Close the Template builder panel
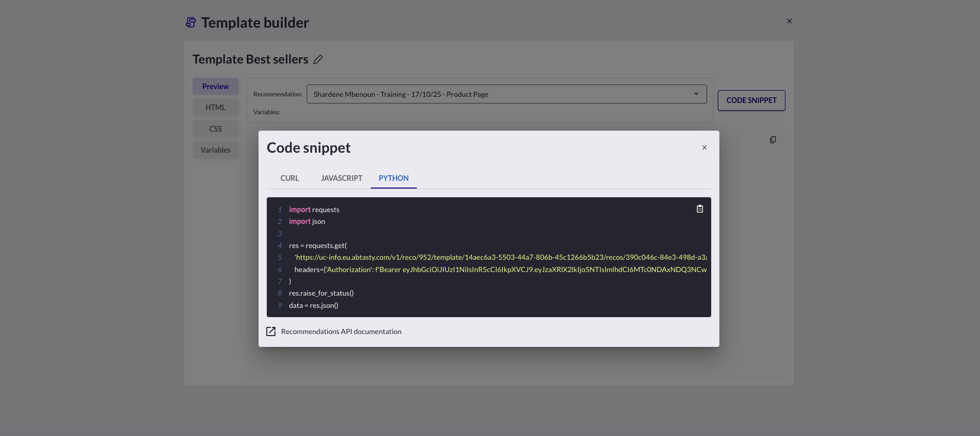Viewport: 980px width, 436px height. tap(789, 21)
